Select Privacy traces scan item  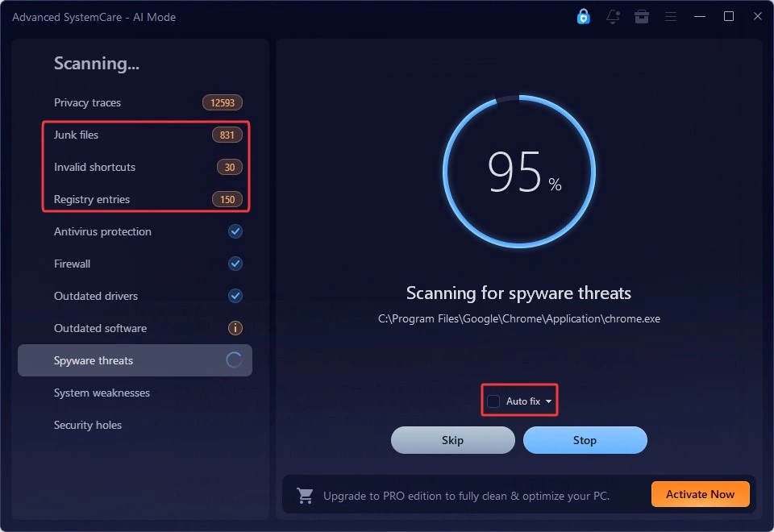click(x=135, y=102)
